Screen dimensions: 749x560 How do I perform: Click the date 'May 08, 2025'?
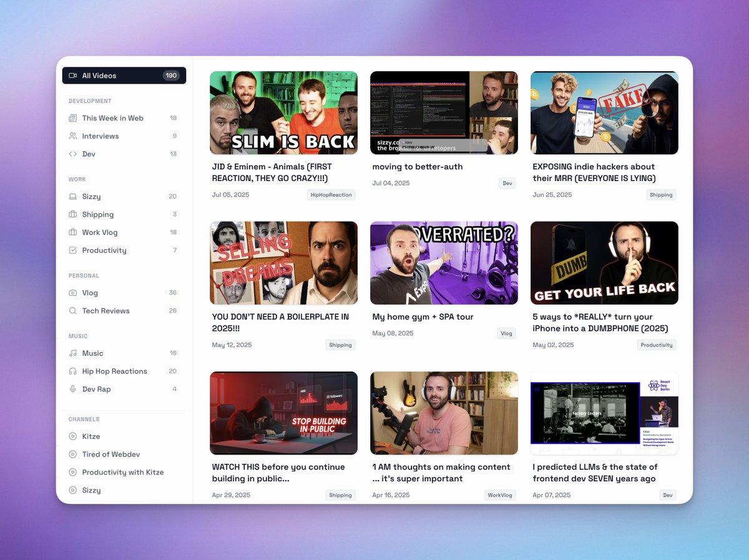[x=393, y=333]
